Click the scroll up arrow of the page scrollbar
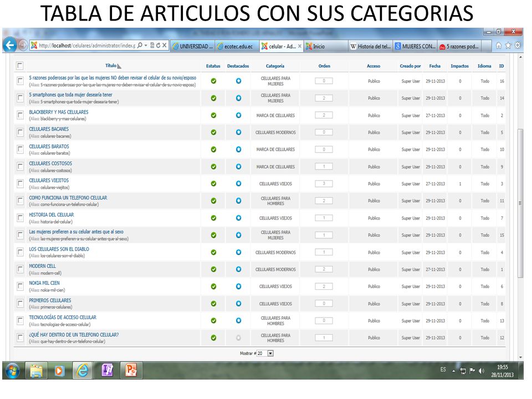Viewport: 532px width, 399px height. [x=520, y=57]
